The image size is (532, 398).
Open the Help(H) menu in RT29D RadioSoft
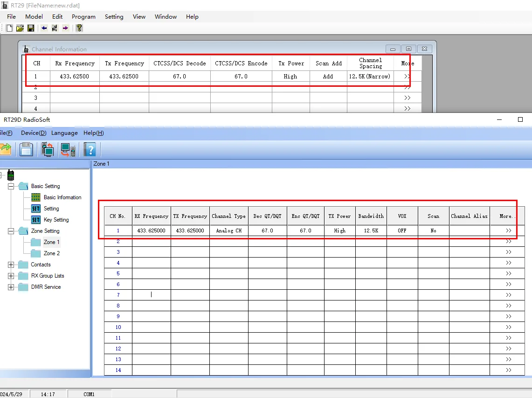coord(94,133)
